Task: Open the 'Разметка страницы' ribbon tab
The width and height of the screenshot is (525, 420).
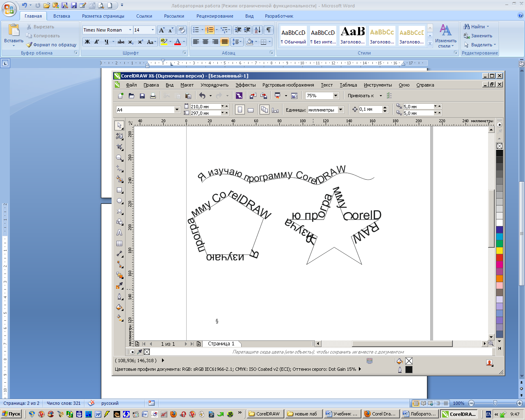Action: click(103, 16)
